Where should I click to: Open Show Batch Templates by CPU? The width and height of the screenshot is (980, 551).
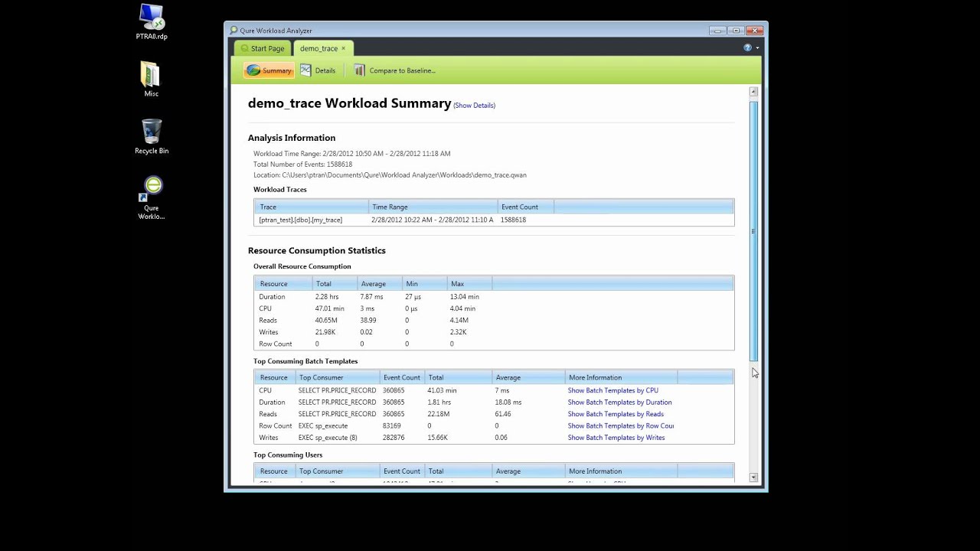tap(612, 390)
